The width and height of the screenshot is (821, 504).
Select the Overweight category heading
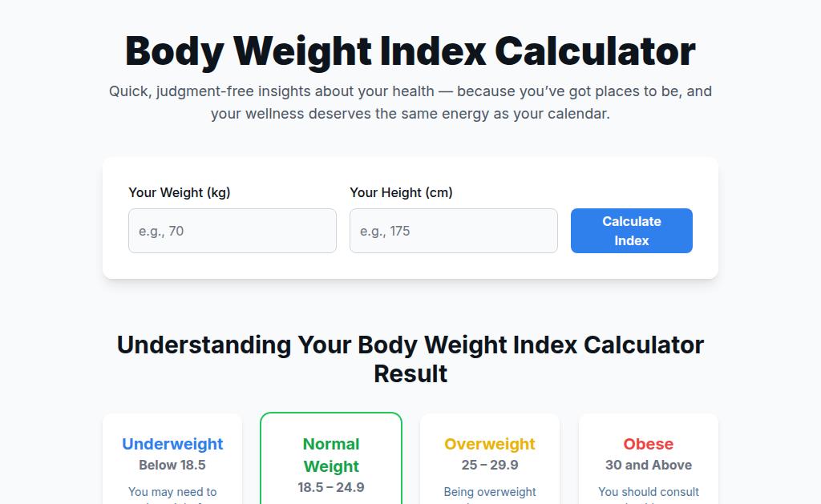click(x=490, y=444)
